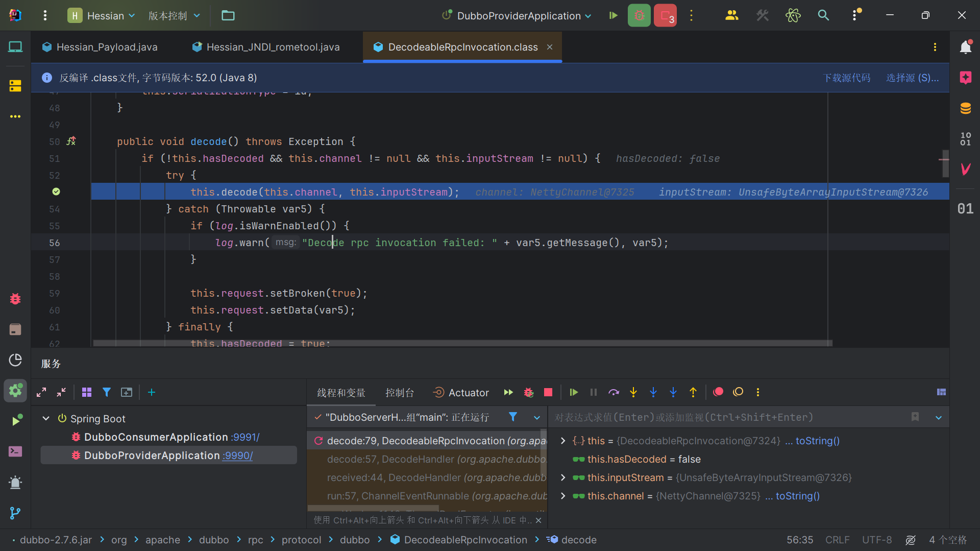Open DubboProviderApplication run configuration dropdown

[517, 15]
